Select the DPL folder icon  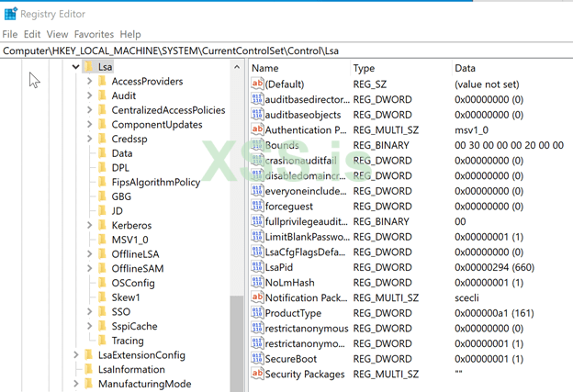102,168
